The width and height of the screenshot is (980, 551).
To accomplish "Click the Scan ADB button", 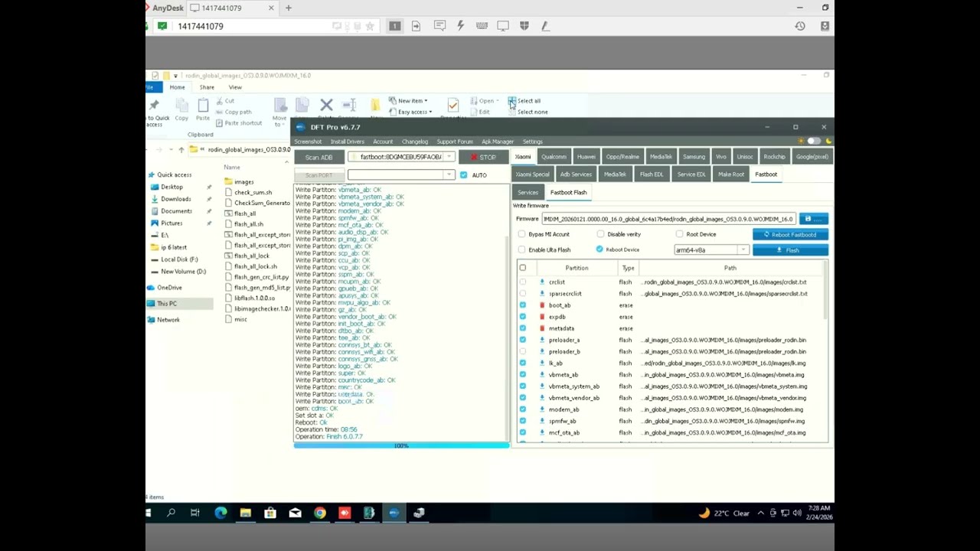I will point(319,157).
